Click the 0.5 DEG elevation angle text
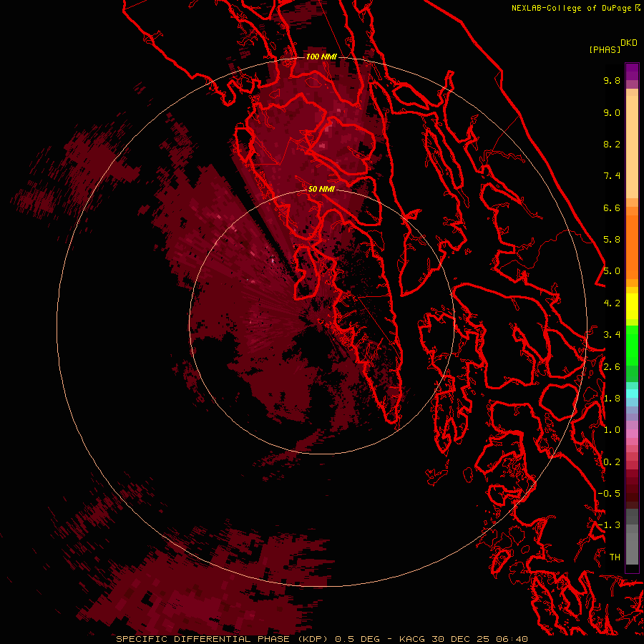644x644 pixels. point(357,639)
